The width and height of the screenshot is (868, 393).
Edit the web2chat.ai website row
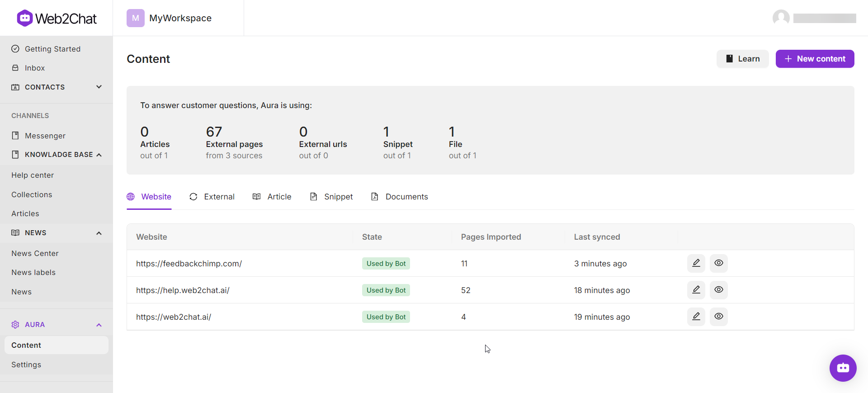coord(696,317)
